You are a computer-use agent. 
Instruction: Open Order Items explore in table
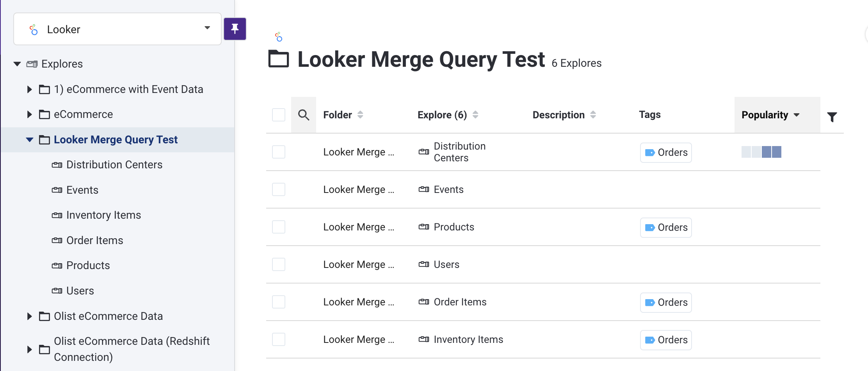pos(460,302)
